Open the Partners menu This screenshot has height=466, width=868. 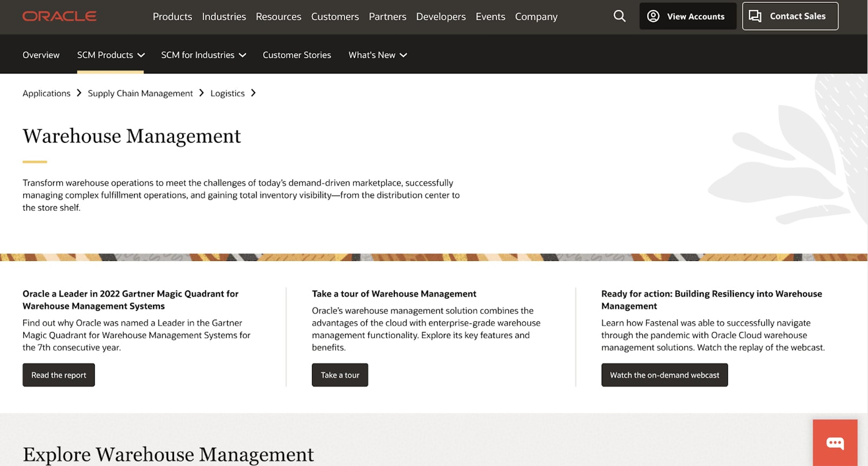coord(387,16)
